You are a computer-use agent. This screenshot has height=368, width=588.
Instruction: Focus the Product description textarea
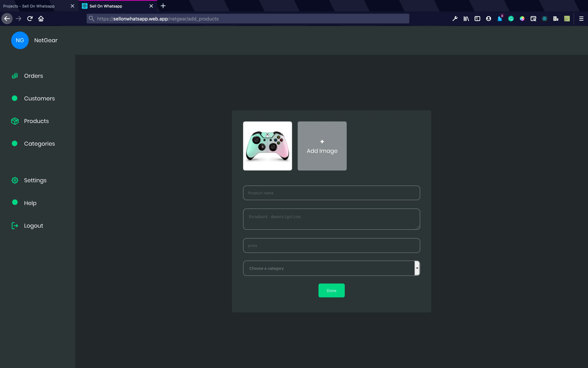(x=331, y=219)
